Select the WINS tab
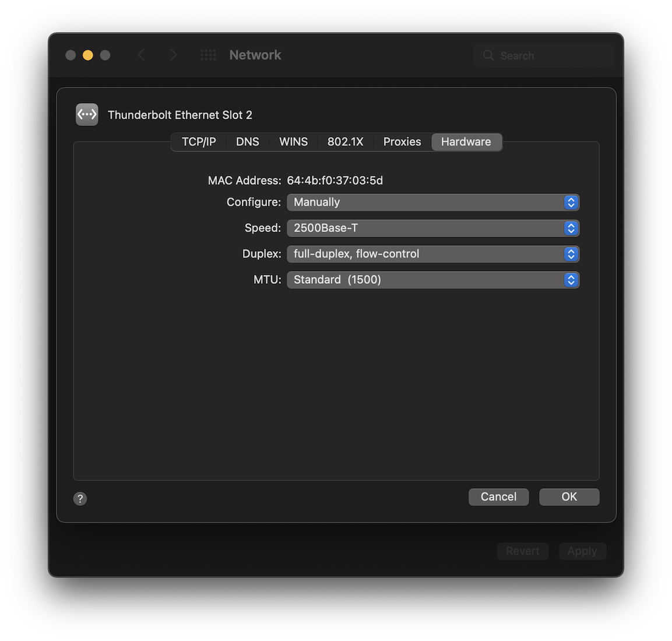Viewport: 672px width, 641px height. [294, 142]
